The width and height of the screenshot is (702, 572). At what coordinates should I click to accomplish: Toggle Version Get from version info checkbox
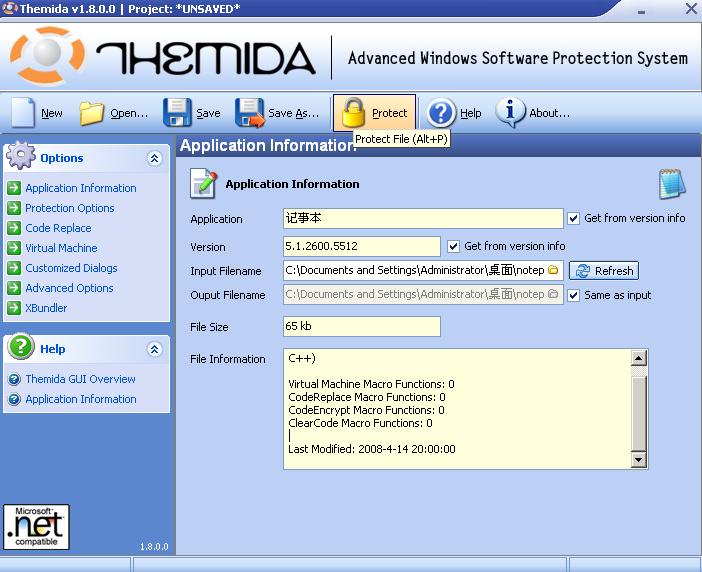point(454,246)
